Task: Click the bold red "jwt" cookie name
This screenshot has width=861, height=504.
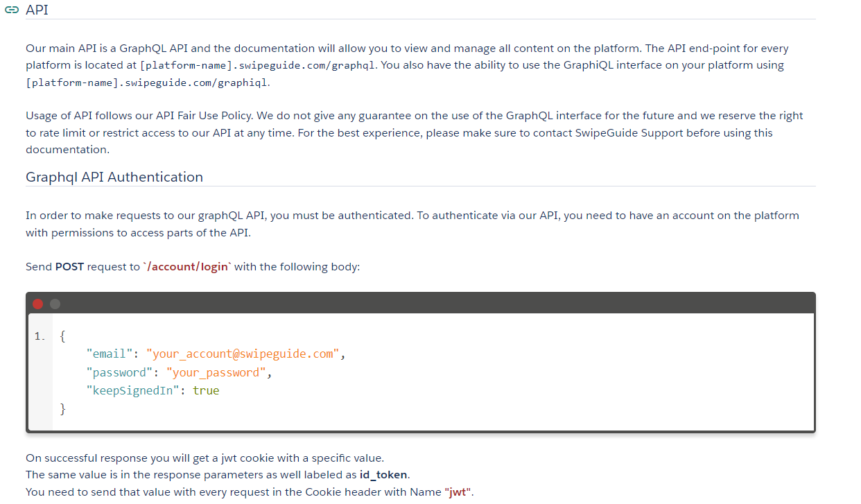Action: (x=458, y=492)
